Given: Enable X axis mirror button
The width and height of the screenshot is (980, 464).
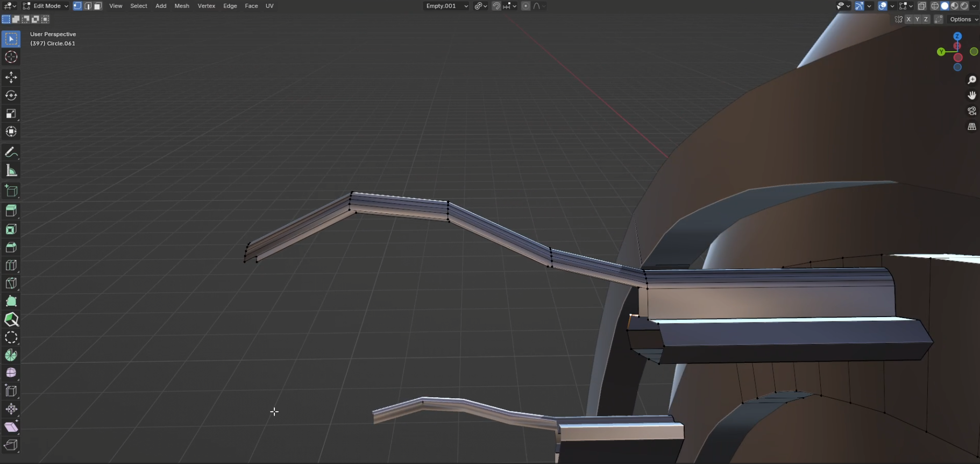Looking at the screenshot, I should 908,19.
